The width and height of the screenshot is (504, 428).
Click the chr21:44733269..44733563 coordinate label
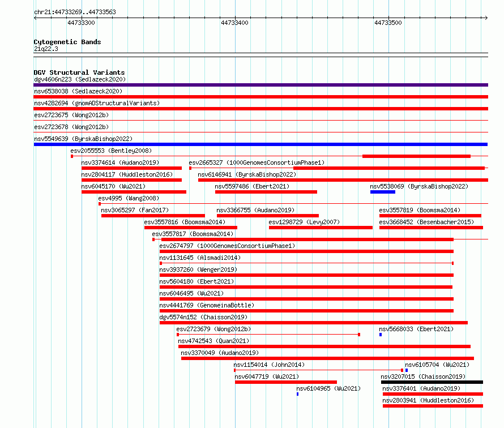coord(75,12)
